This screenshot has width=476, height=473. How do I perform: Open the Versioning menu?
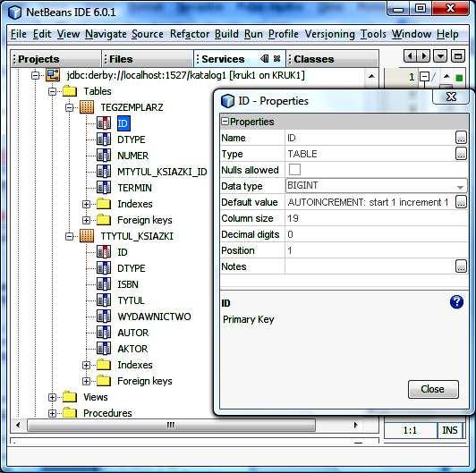click(329, 34)
